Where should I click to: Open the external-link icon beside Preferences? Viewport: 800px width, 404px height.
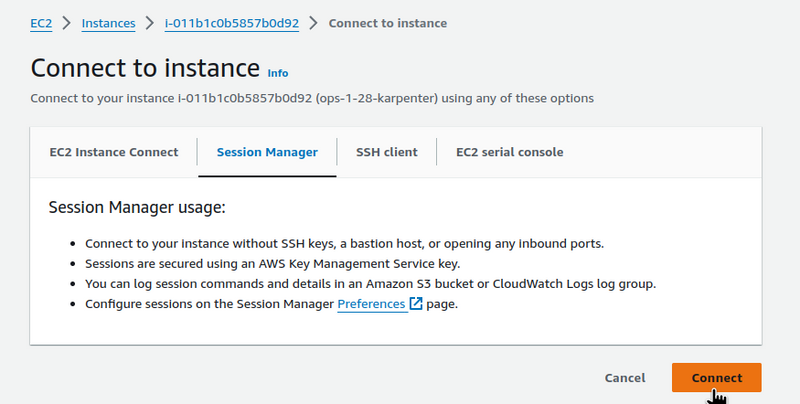click(x=416, y=304)
